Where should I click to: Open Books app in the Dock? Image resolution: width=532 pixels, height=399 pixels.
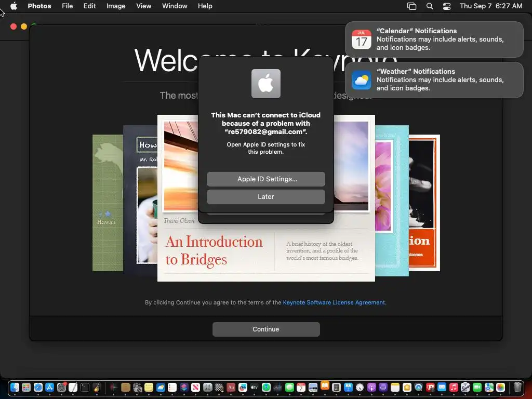coord(325,385)
